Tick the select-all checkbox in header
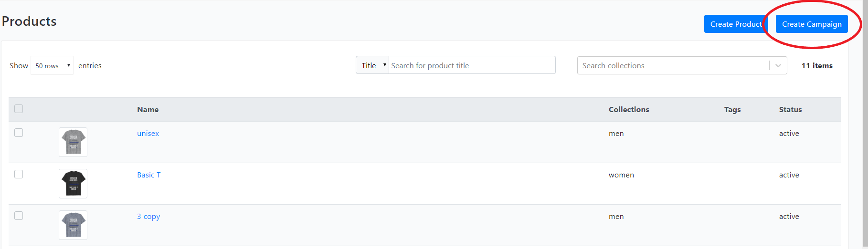The image size is (868, 249). tap(19, 109)
